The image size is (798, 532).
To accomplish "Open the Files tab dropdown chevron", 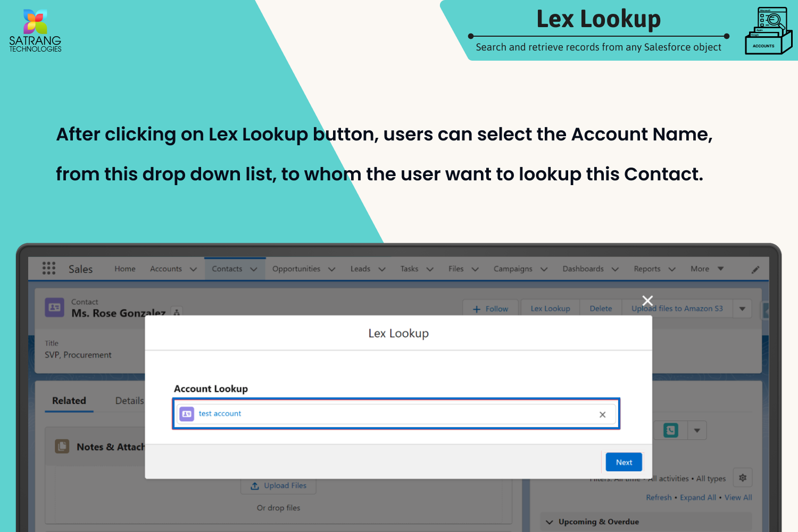I will (475, 269).
